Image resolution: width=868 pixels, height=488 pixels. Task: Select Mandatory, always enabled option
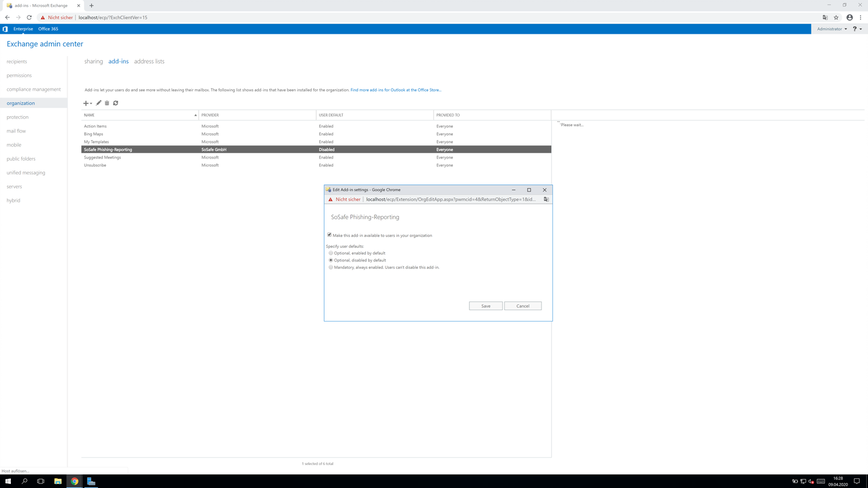331,267
